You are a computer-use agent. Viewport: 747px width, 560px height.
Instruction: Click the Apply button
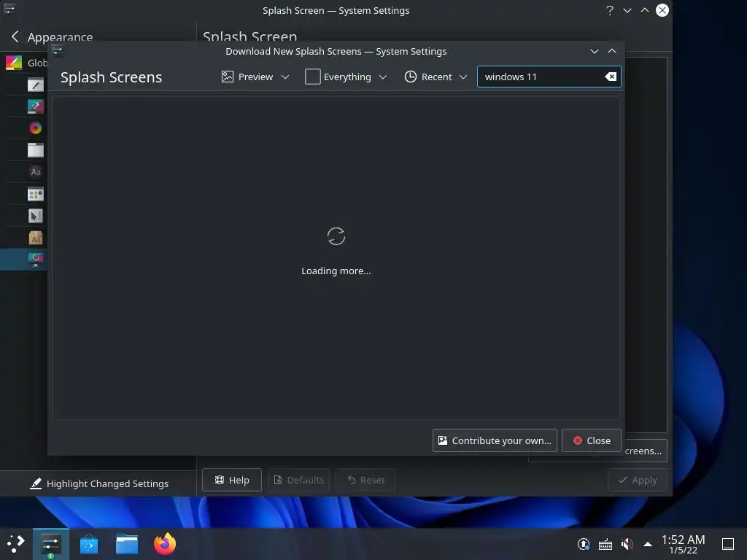click(x=637, y=480)
